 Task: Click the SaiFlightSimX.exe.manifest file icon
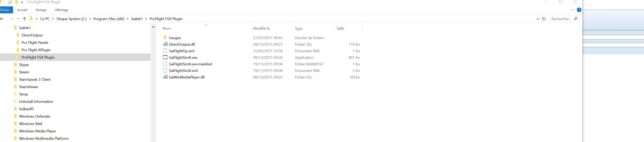pyautogui.click(x=165, y=64)
